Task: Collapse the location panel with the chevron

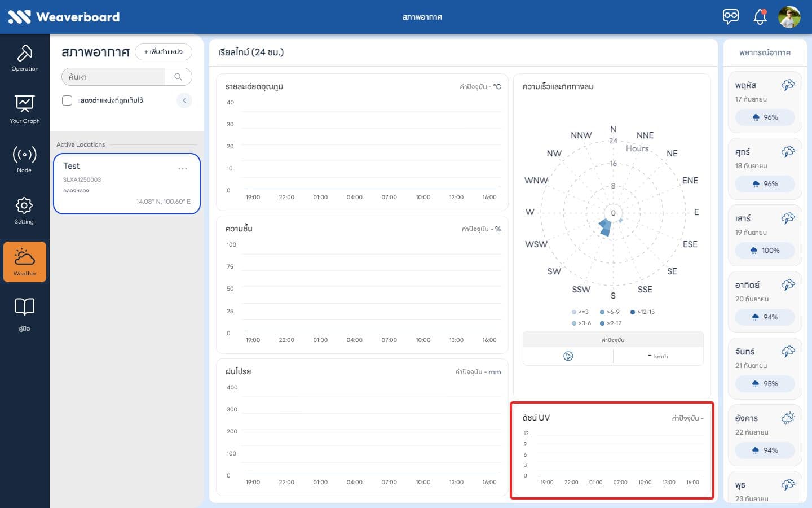Action: click(x=184, y=100)
